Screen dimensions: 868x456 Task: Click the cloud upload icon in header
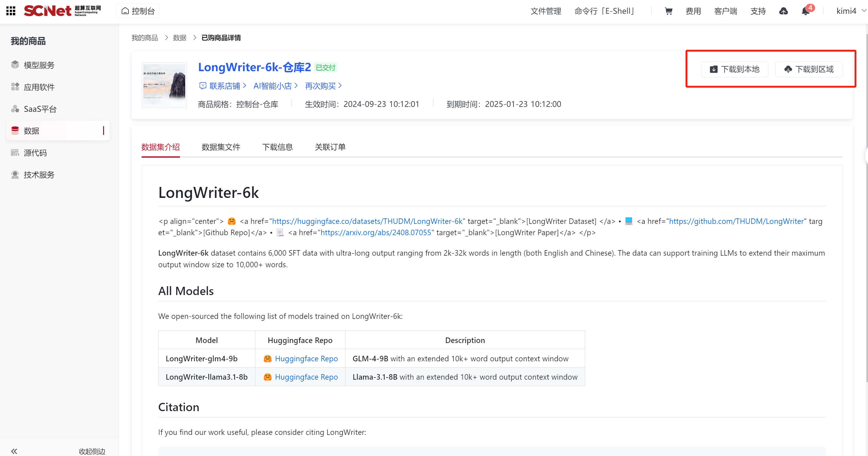pyautogui.click(x=783, y=11)
